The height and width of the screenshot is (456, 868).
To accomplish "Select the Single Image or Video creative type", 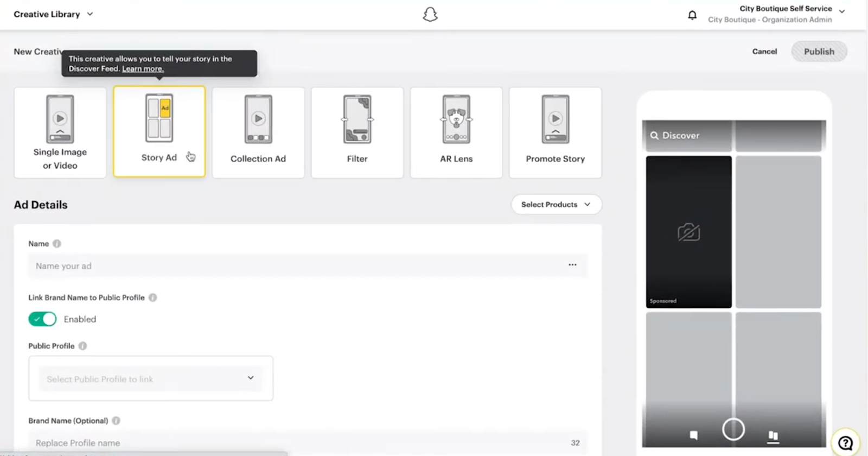I will [x=60, y=132].
